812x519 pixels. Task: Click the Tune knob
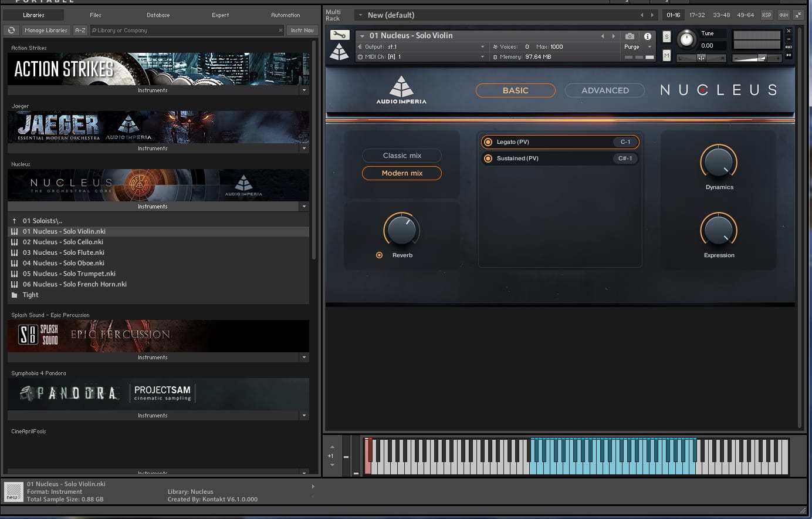(x=686, y=39)
